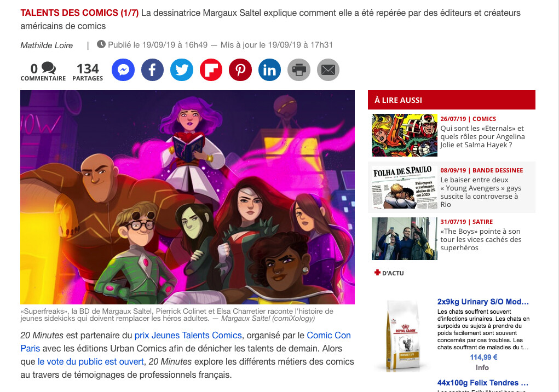
Task: Open the 2x9kg Urinary S/O ad title
Action: tap(483, 302)
